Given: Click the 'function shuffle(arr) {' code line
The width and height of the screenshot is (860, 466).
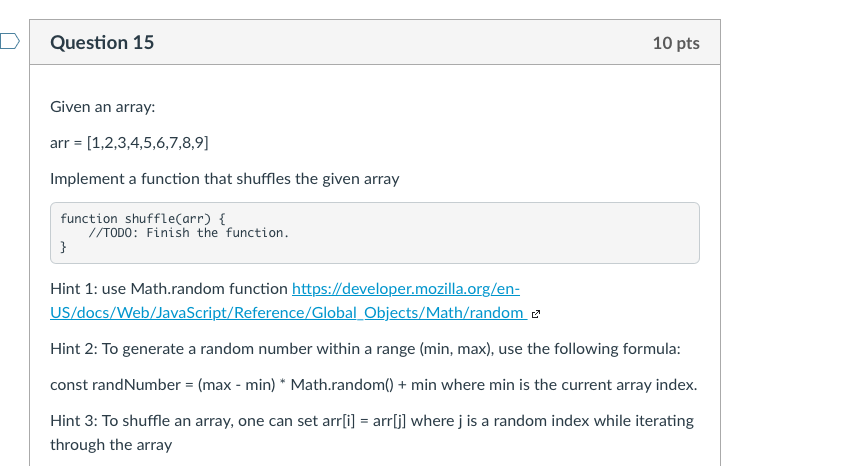Looking at the screenshot, I should [143, 219].
